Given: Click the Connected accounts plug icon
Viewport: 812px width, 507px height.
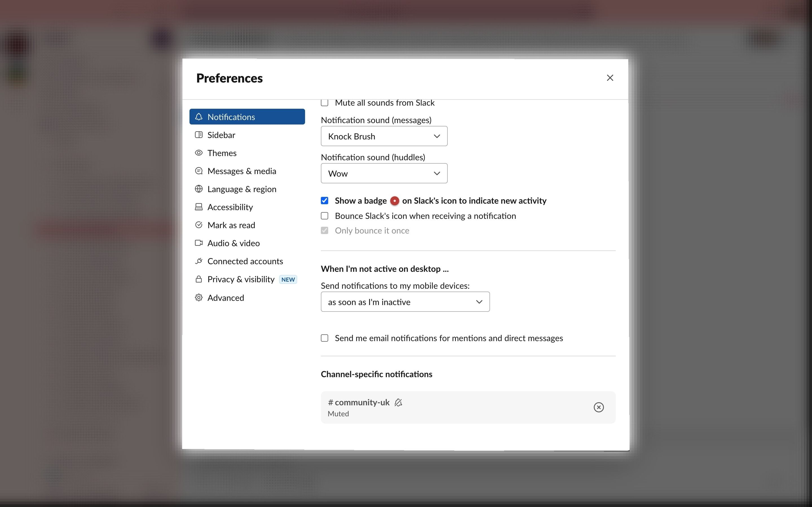Looking at the screenshot, I should click(x=199, y=261).
